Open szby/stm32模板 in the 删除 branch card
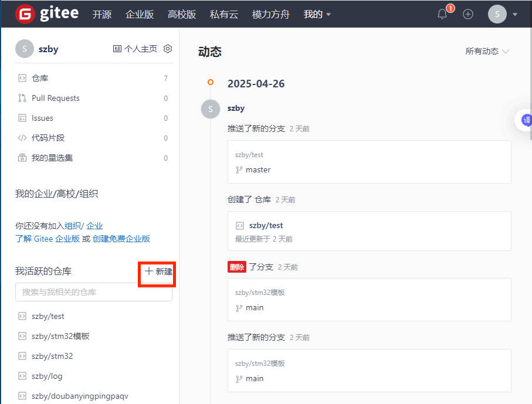This screenshot has width=532, height=404. tap(260, 293)
